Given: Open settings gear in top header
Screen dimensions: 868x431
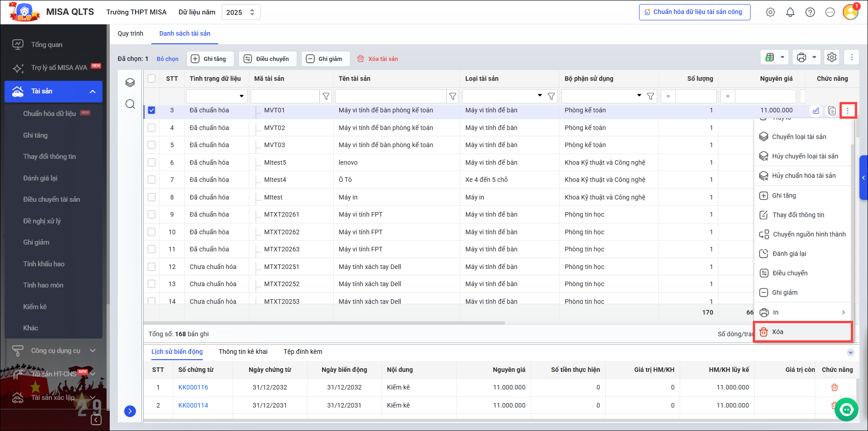Looking at the screenshot, I should pyautogui.click(x=770, y=12).
